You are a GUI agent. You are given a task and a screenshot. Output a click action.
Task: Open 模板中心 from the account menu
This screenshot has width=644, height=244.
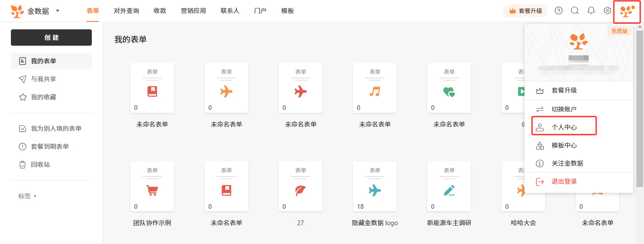click(x=579, y=145)
